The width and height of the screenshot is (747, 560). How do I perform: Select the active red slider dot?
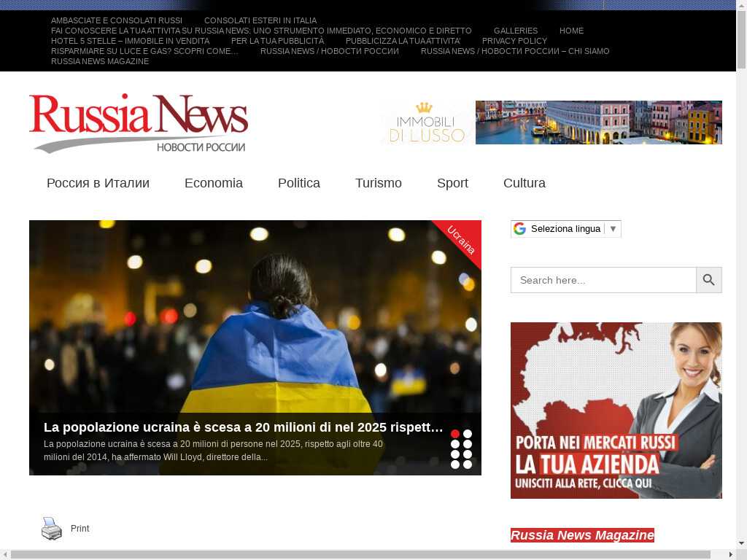(455, 434)
